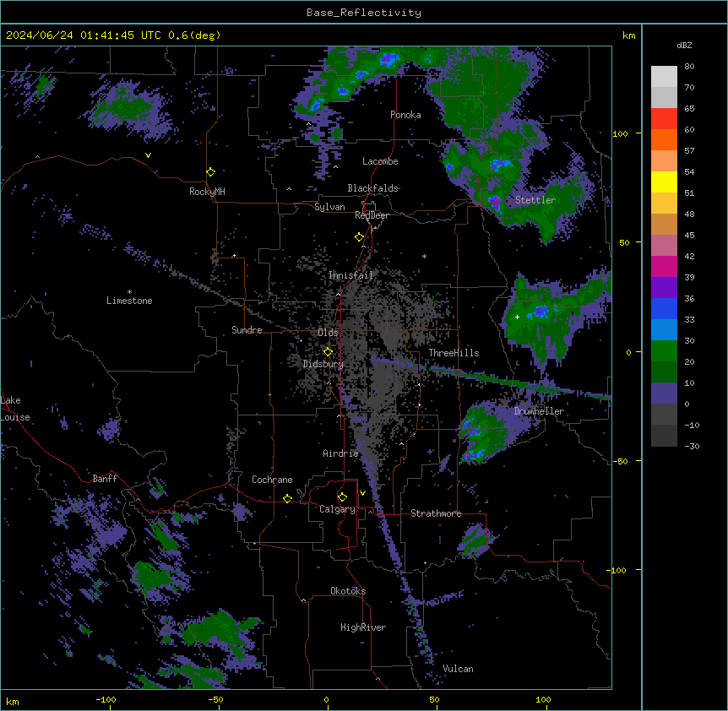This screenshot has height=711, width=728.
Task: Click the Ponoka city label
Action: pos(405,115)
